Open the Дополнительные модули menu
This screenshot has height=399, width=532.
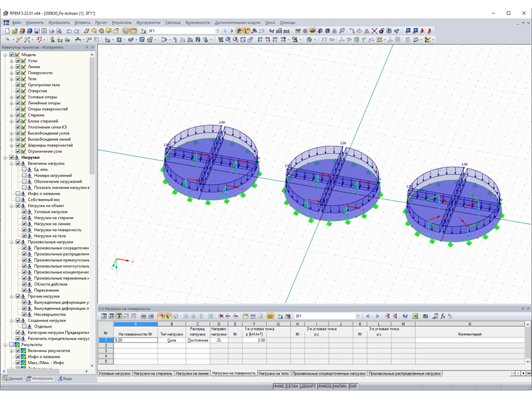[x=237, y=22]
